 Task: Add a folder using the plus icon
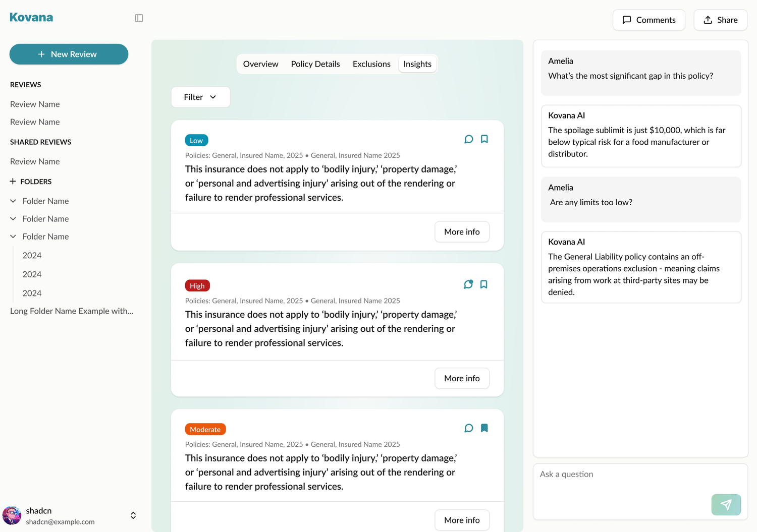pyautogui.click(x=13, y=182)
